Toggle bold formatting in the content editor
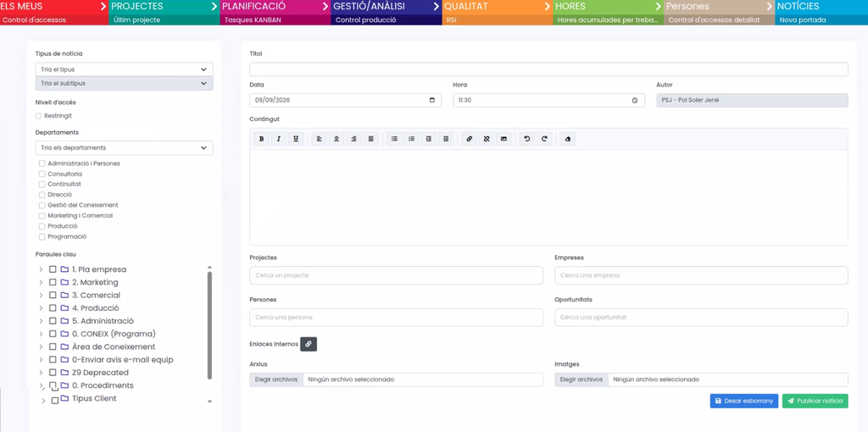 [x=261, y=139]
